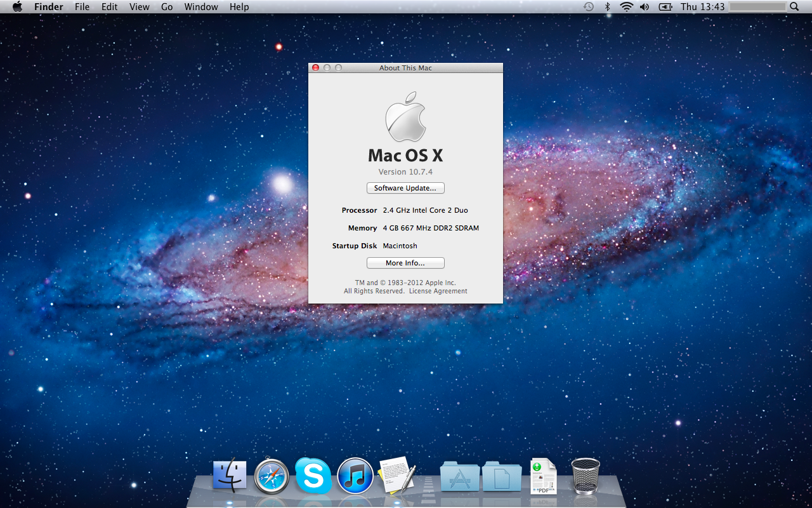812x508 pixels.
Task: Click the volume speaker icon
Action: point(645,7)
